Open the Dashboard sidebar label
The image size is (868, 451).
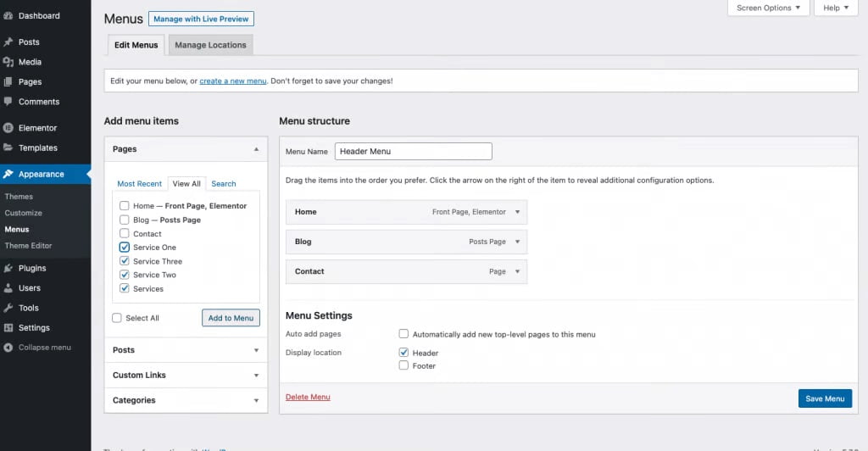click(x=39, y=15)
